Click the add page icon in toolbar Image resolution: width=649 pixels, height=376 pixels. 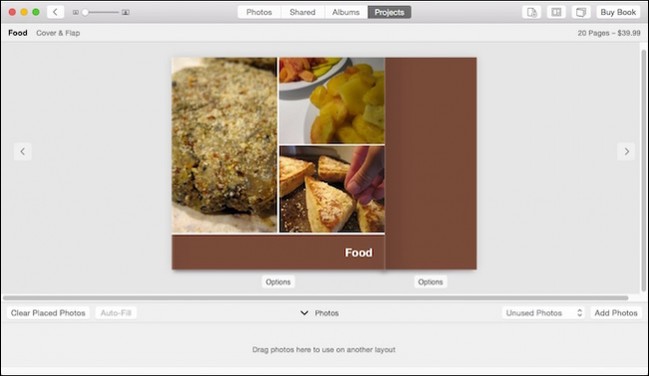(x=531, y=12)
